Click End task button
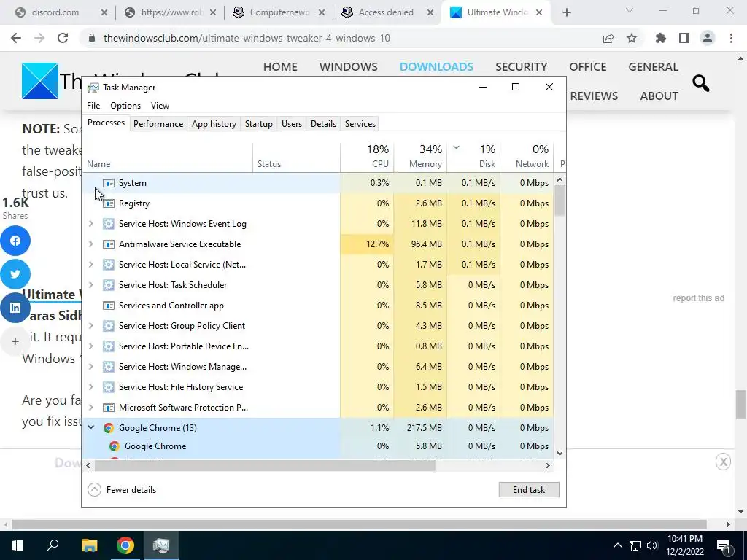The height and width of the screenshot is (560, 747). tap(529, 490)
